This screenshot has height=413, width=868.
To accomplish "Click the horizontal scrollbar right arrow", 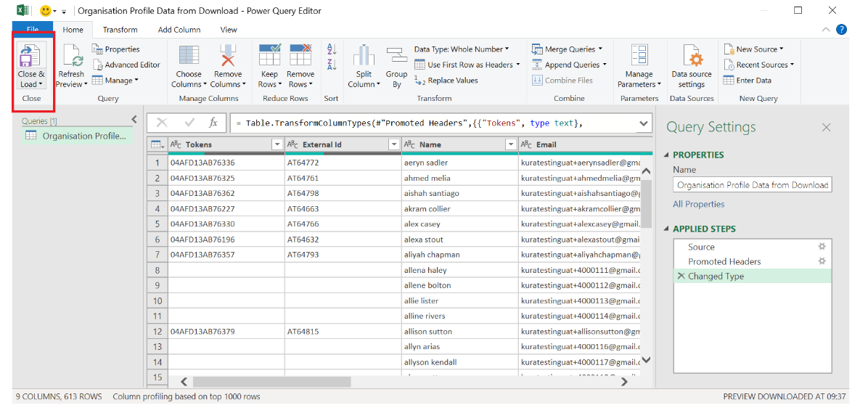I will tap(624, 382).
